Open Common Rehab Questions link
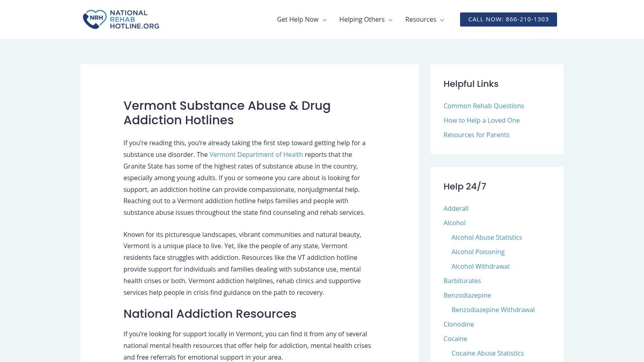This screenshot has height=362, width=644. click(x=483, y=106)
